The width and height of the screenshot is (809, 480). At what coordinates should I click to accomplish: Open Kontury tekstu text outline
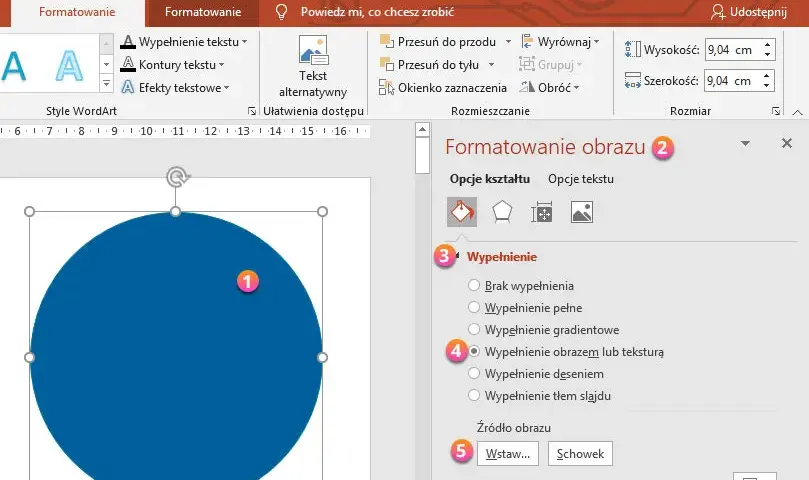click(172, 65)
